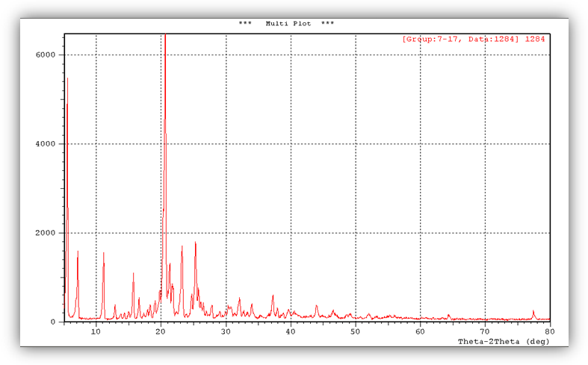Click the 60 x-axis tick label
The height and width of the screenshot is (365, 588).
point(420,331)
